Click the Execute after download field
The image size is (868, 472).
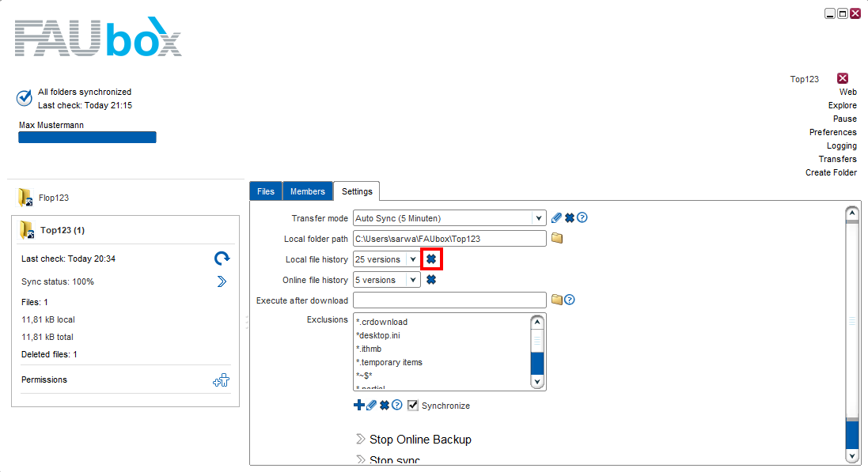(x=449, y=300)
